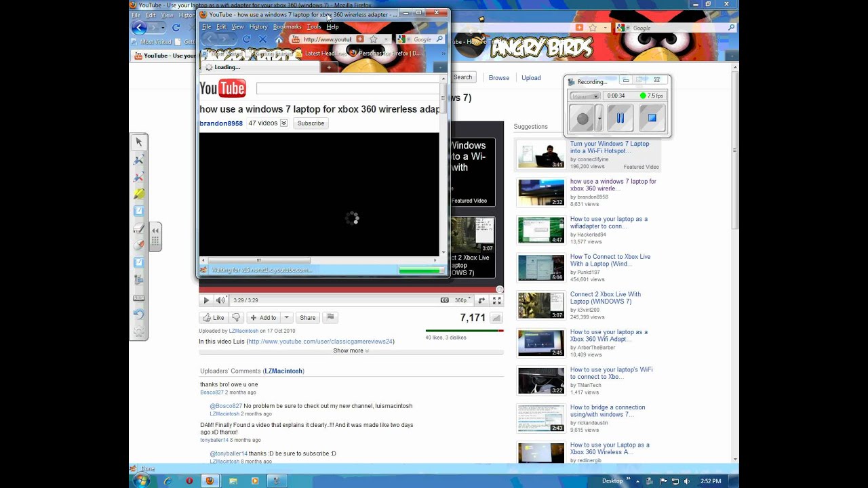Click the horizontal scrollbar in front window
Image resolution: width=868 pixels, height=488 pixels.
tap(259, 260)
